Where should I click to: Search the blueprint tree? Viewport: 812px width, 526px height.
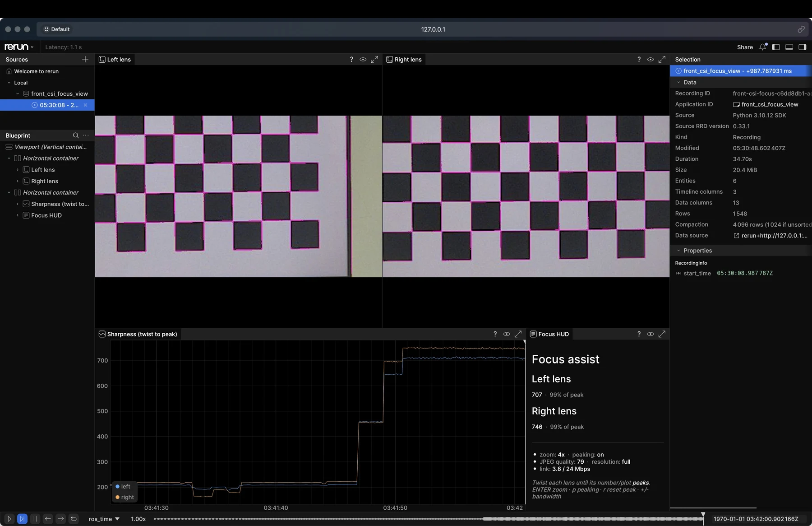tap(76, 135)
